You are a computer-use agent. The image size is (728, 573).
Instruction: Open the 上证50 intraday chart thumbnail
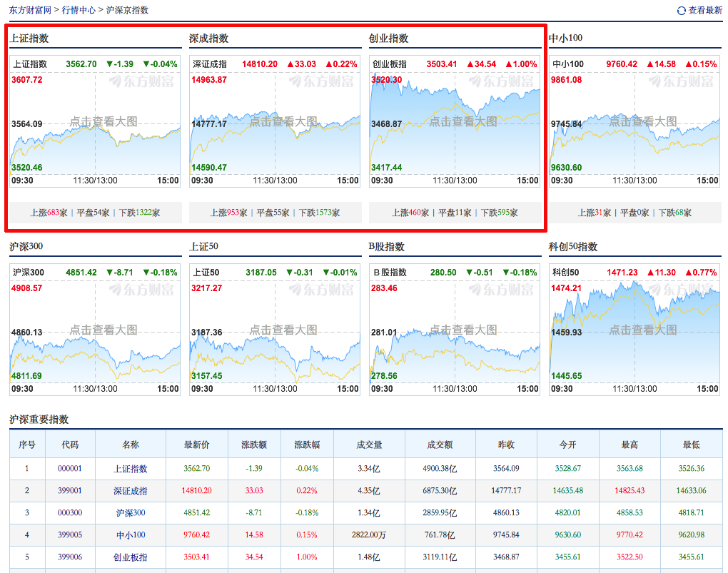(x=275, y=330)
